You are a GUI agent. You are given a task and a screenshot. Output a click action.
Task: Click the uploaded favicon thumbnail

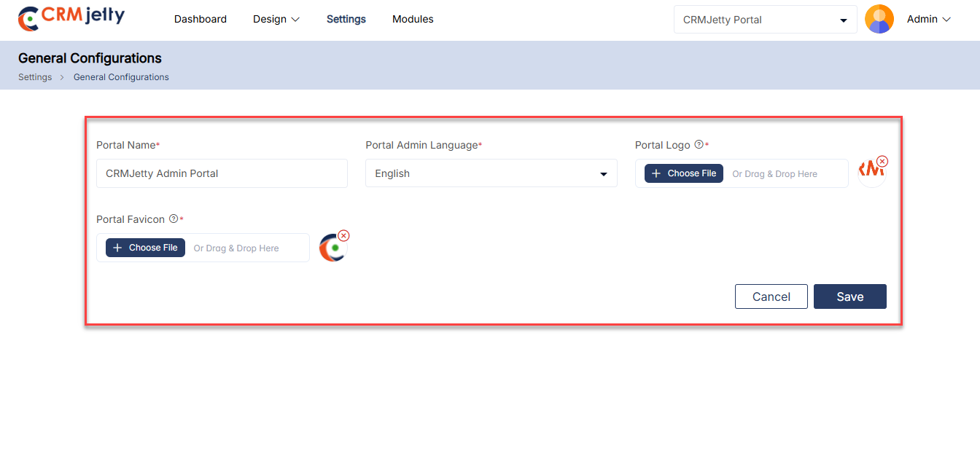tap(332, 248)
